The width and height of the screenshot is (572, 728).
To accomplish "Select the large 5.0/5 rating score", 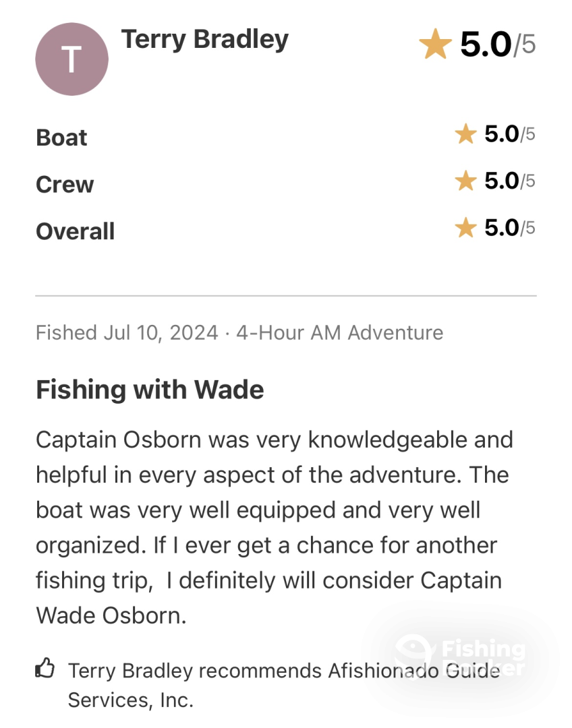I will [x=497, y=45].
